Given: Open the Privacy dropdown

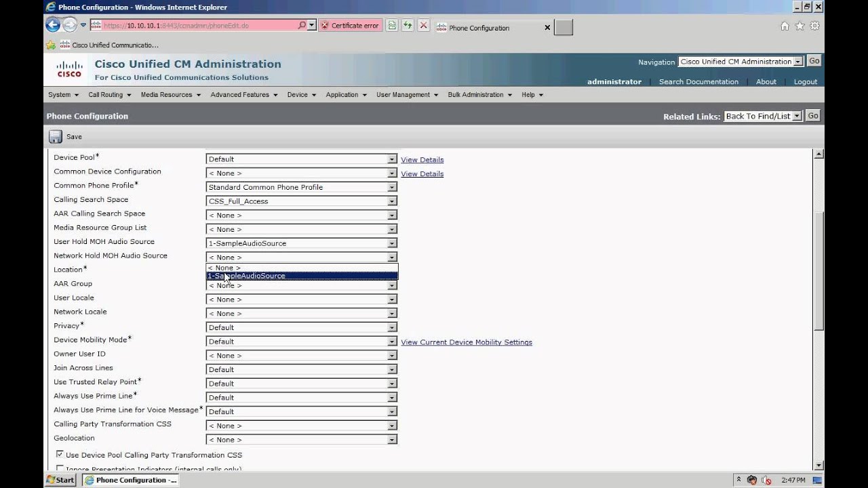Looking at the screenshot, I should (x=301, y=327).
